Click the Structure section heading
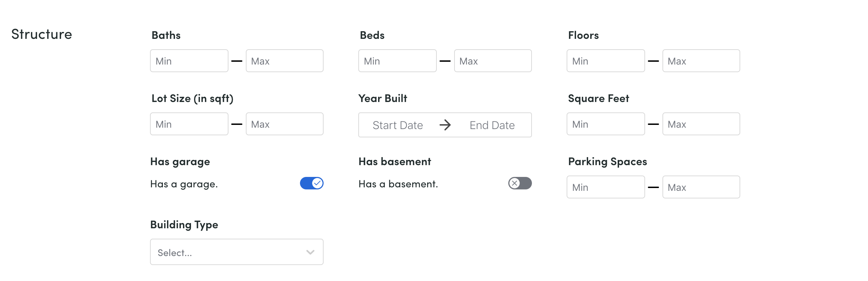 coord(42,34)
